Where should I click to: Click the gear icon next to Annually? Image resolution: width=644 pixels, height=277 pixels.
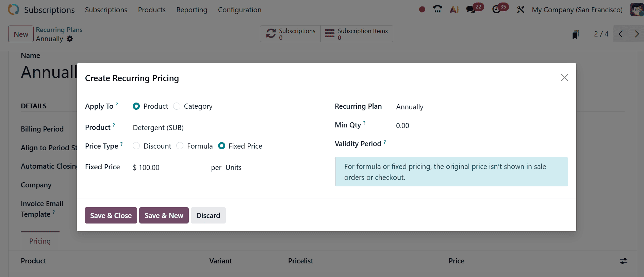click(70, 39)
